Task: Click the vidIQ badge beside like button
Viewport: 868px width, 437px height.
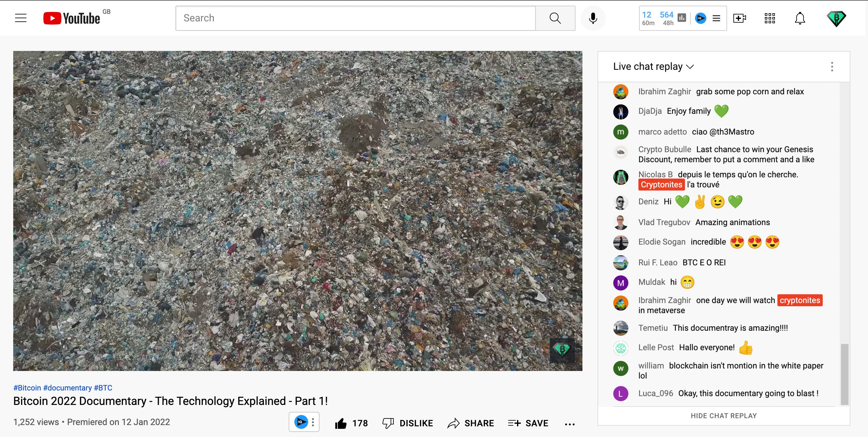Action: click(301, 422)
